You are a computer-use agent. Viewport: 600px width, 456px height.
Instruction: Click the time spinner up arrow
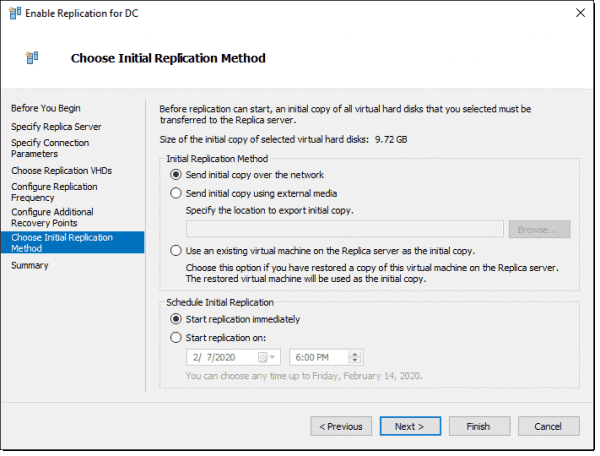355,354
